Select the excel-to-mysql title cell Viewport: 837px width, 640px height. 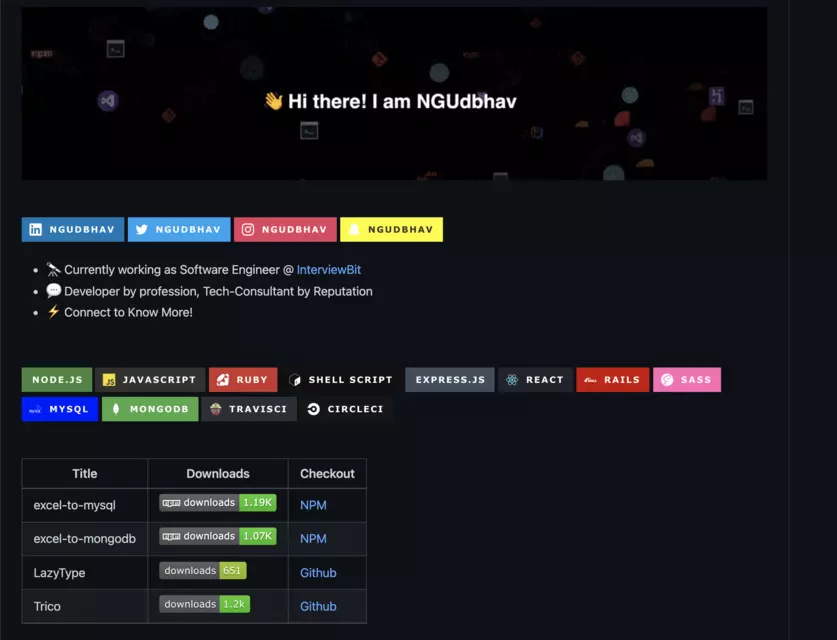[85, 505]
